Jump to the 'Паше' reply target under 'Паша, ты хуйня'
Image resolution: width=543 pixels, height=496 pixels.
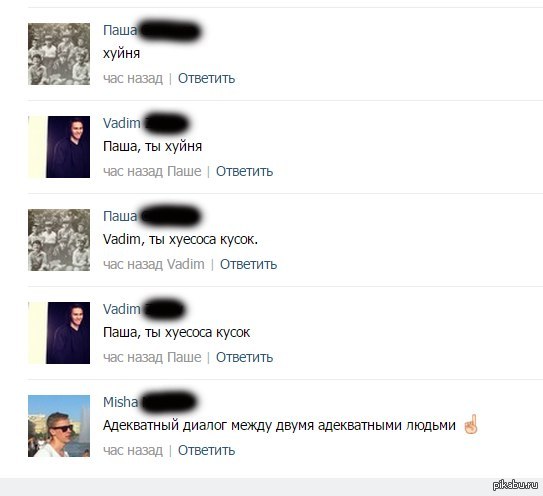pyautogui.click(x=184, y=171)
